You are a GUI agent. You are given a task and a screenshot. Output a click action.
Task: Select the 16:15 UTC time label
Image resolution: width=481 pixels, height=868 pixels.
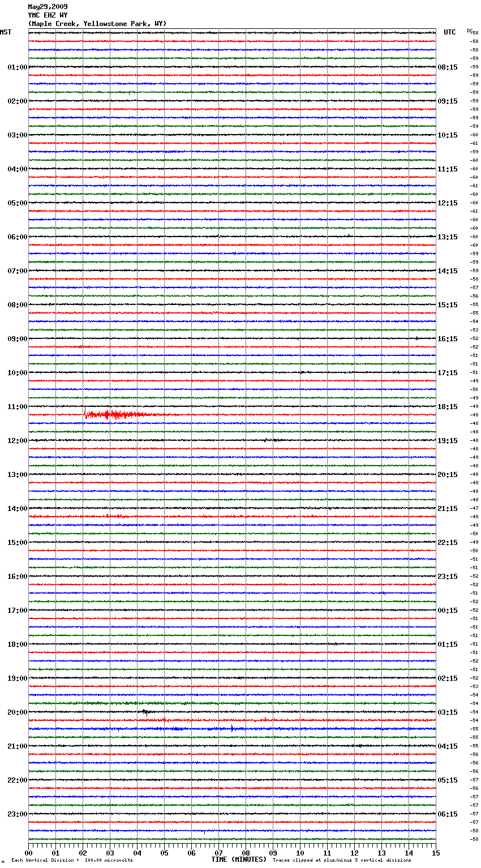tap(448, 339)
